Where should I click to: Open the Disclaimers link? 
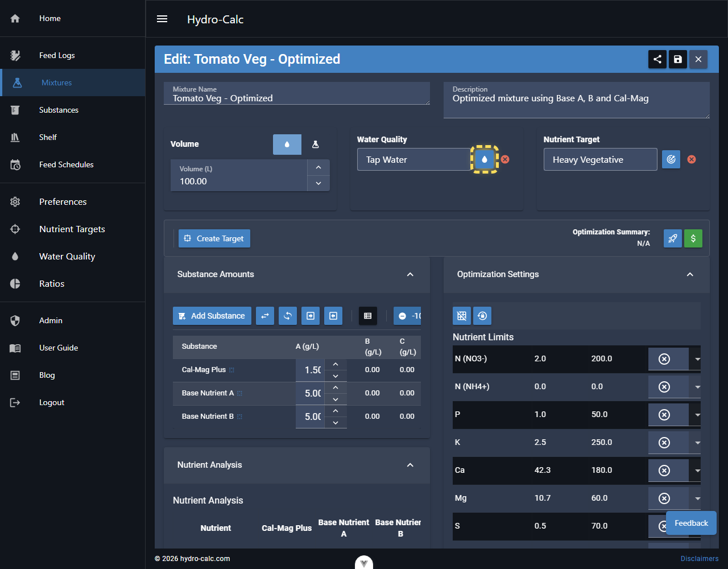pos(700,559)
